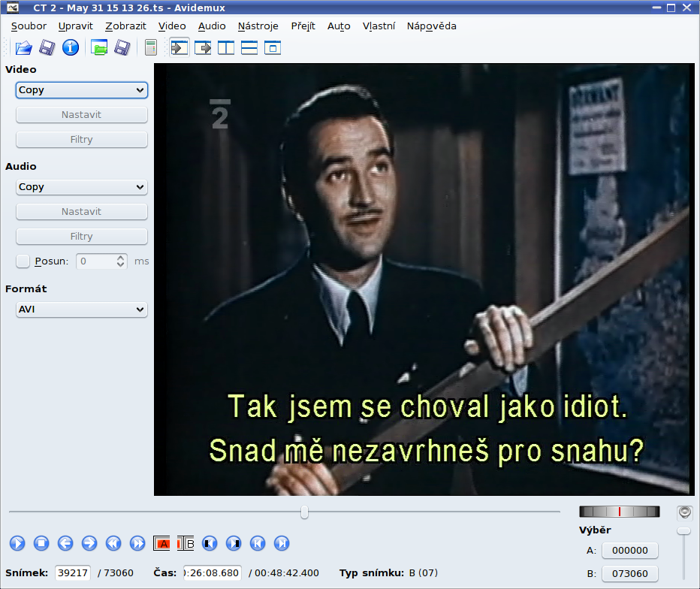The height and width of the screenshot is (589, 700).
Task: Play the video
Action: coord(17,543)
